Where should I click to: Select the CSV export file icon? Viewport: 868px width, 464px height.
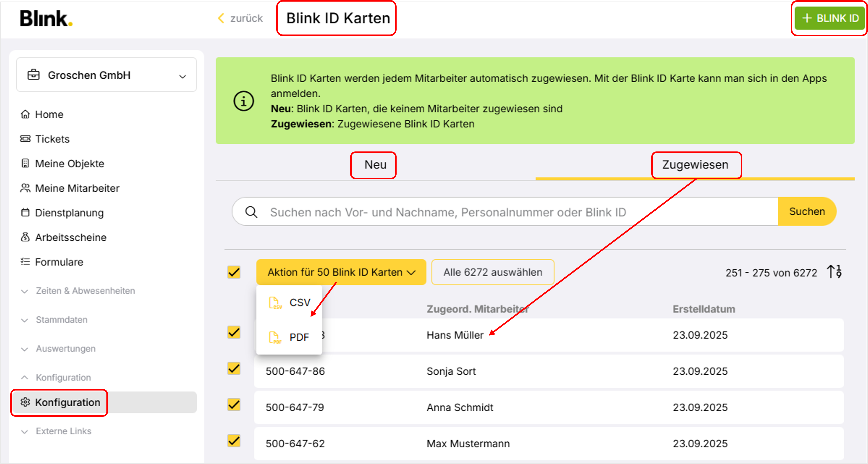point(275,303)
